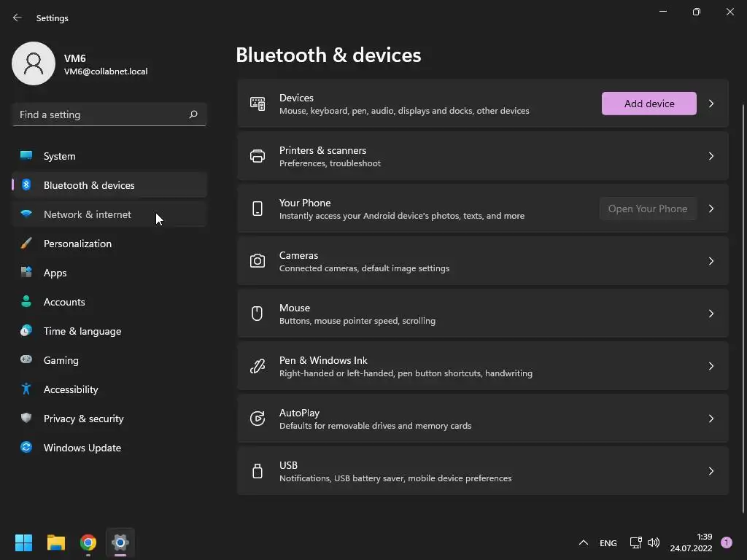Click the Find a setting search box
This screenshot has width=747, height=560.
(x=101, y=114)
